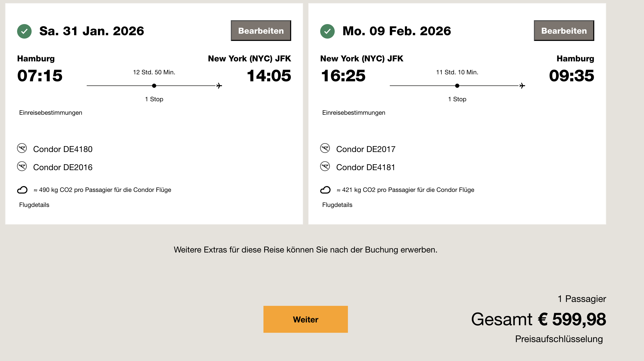The image size is (644, 361).
Task: Click the Condor logo next to DE4181
Action: tap(325, 167)
